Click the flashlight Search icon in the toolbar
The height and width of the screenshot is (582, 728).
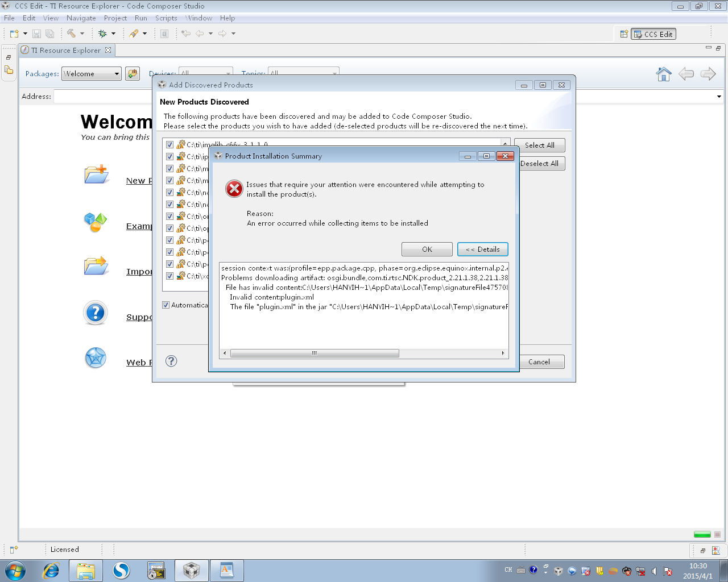[x=134, y=34]
